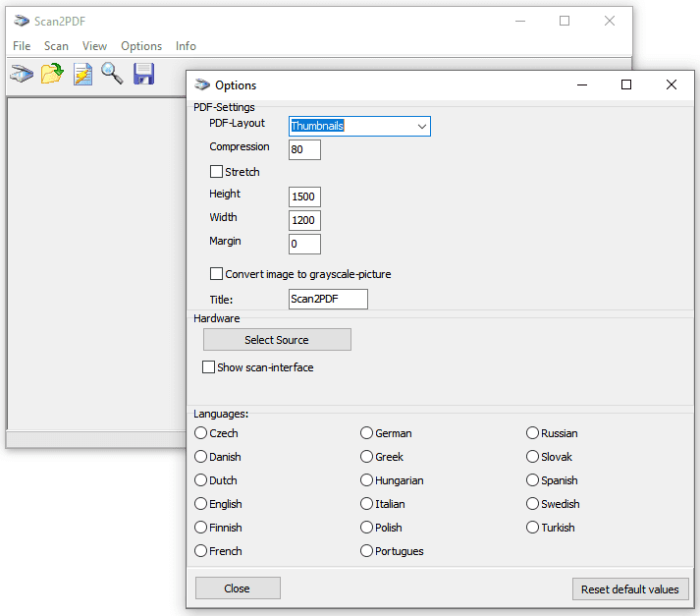Image resolution: width=700 pixels, height=616 pixels.
Task: Enable Show scan-interface checkbox
Action: point(208,367)
